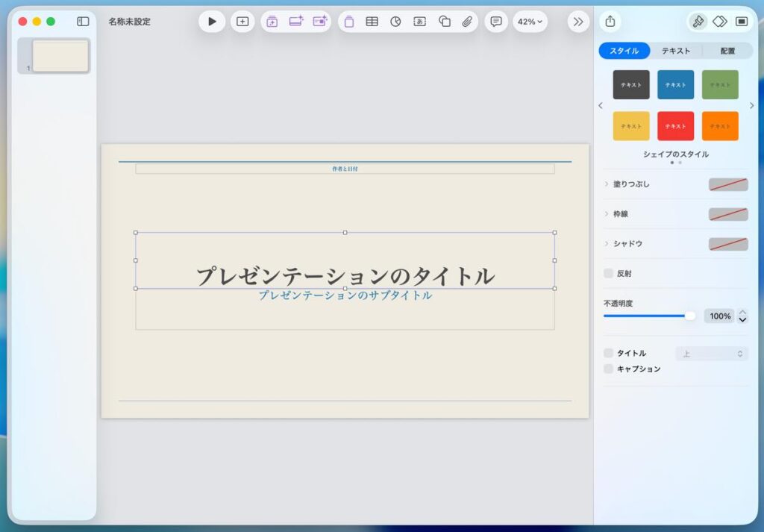This screenshot has width=764, height=532.
Task: Expand the 塗りつぶし section
Action: (x=607, y=184)
